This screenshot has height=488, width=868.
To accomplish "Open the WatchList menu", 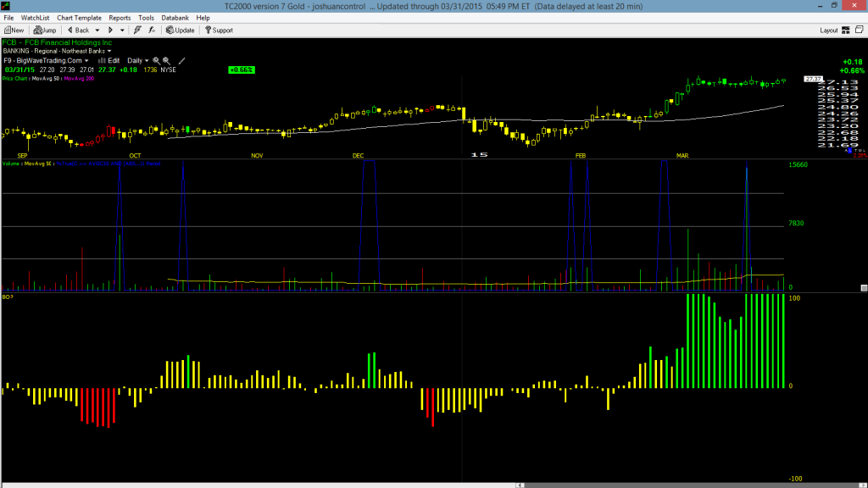I will [x=35, y=18].
